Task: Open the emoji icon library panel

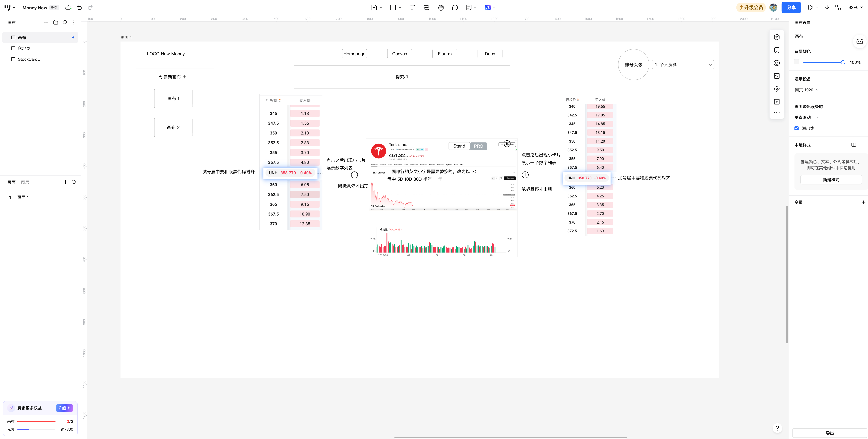Action: click(x=777, y=63)
